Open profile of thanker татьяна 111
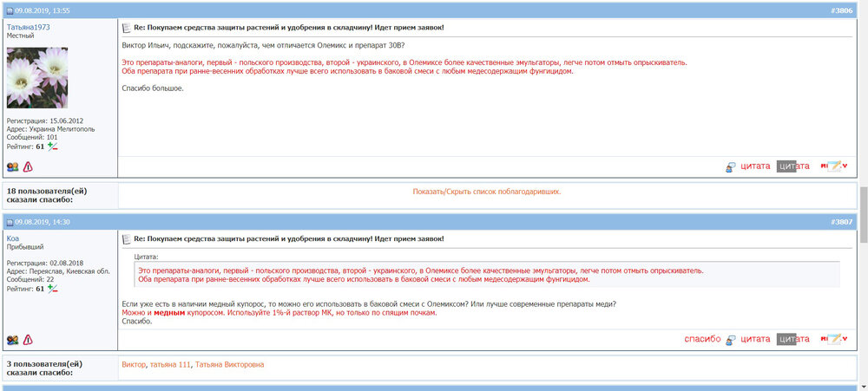The image size is (868, 391). click(170, 364)
